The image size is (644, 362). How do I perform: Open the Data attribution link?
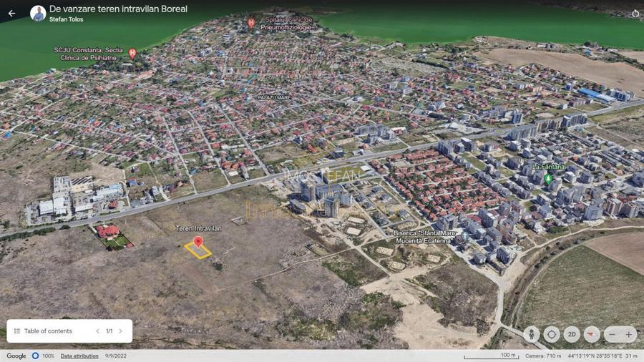(x=79, y=356)
